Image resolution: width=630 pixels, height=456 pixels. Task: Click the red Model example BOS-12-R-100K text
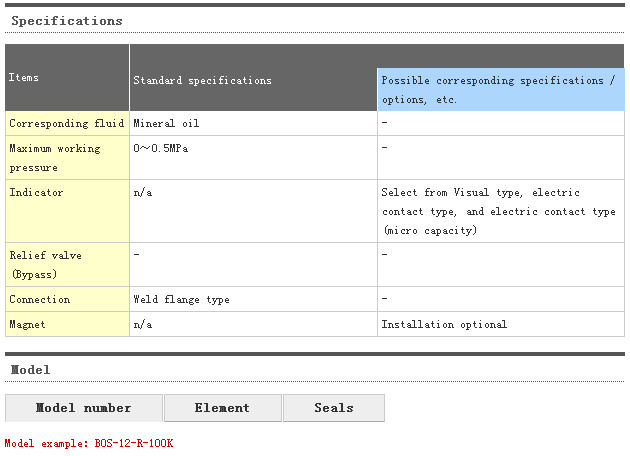[89, 443]
